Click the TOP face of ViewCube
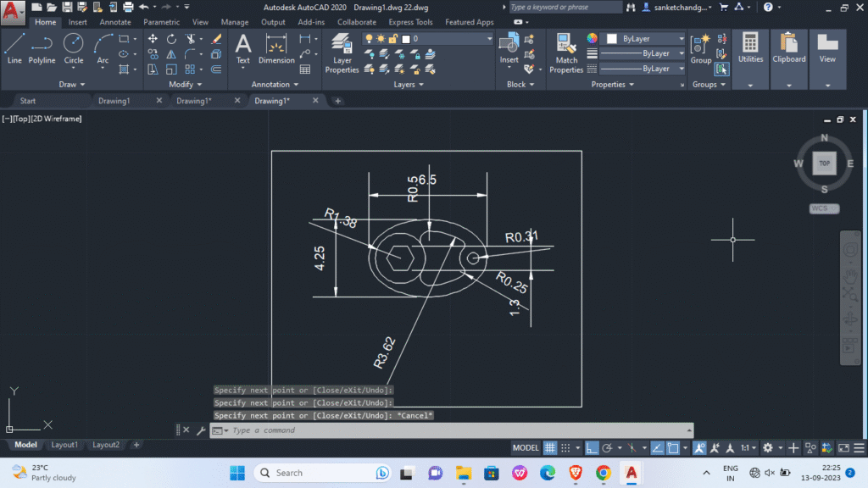 tap(824, 164)
